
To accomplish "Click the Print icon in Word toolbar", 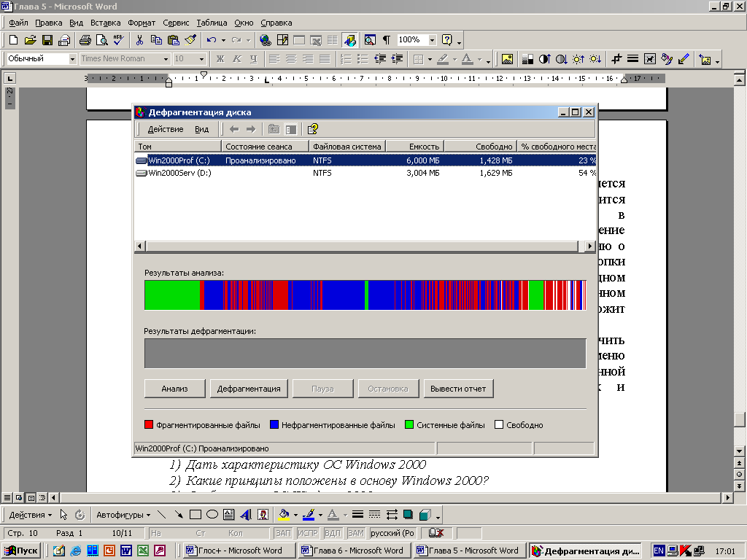I will 85,40.
